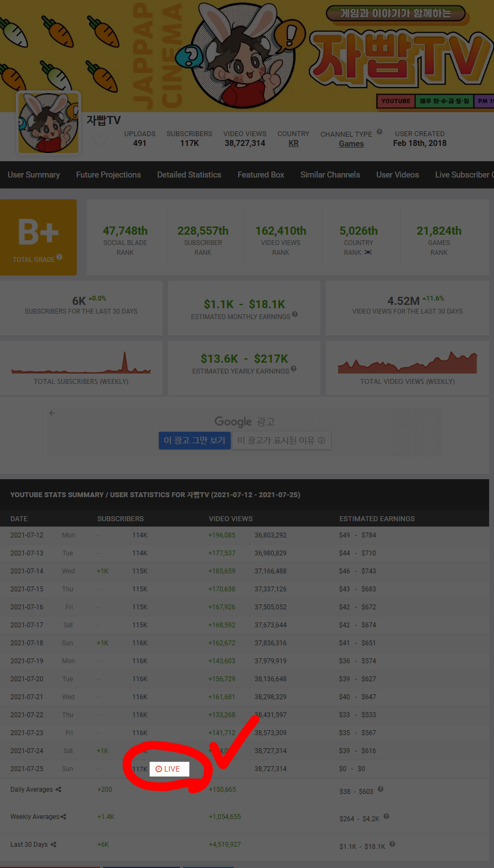Click the 2021-07-25 date cell
494x868 pixels.
(27, 769)
